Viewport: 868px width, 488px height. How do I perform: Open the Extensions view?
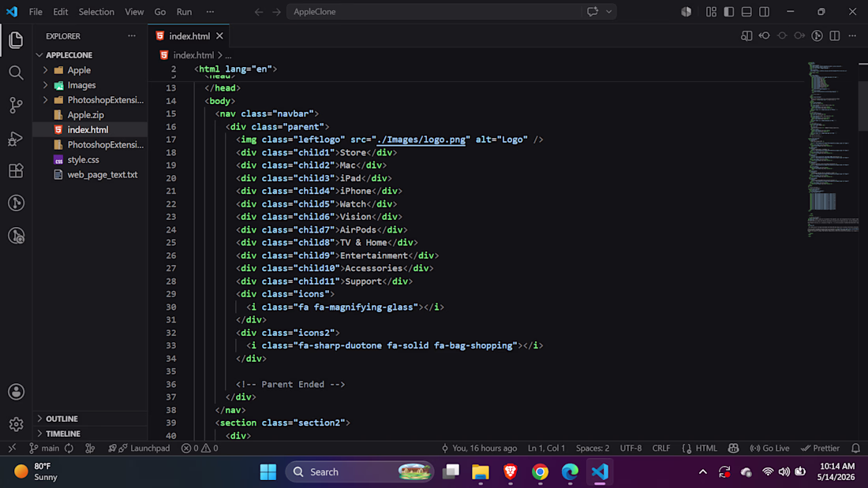(16, 170)
